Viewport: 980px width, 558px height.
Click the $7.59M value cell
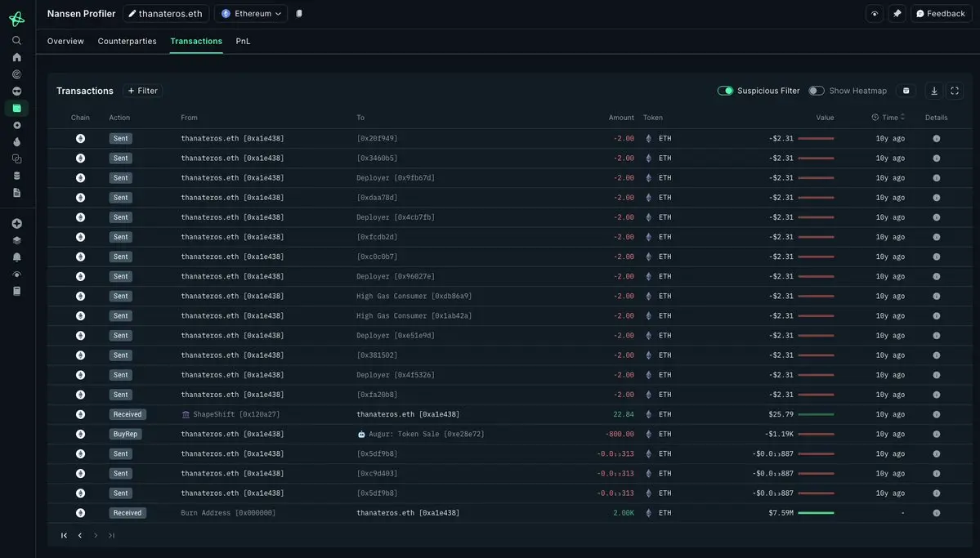coord(781,513)
